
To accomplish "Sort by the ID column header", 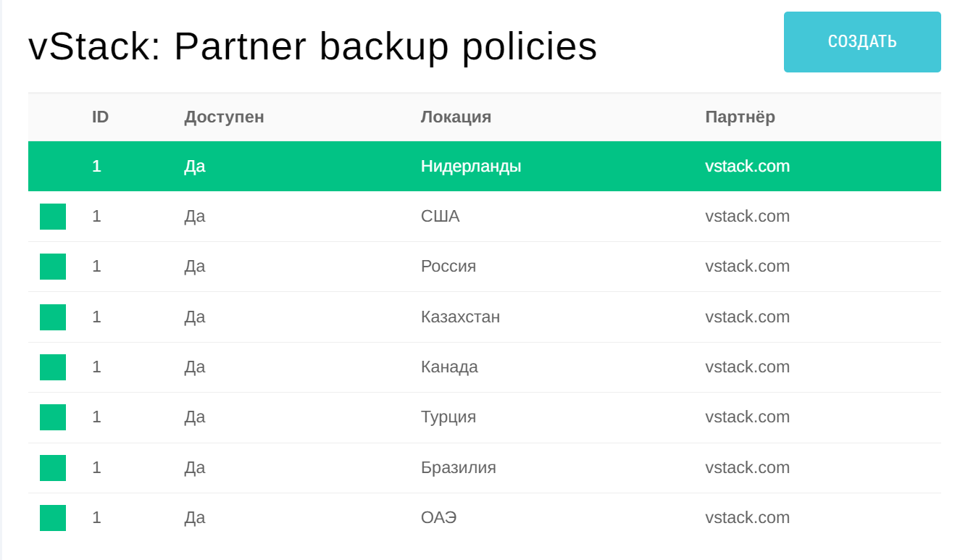I will (x=100, y=117).
